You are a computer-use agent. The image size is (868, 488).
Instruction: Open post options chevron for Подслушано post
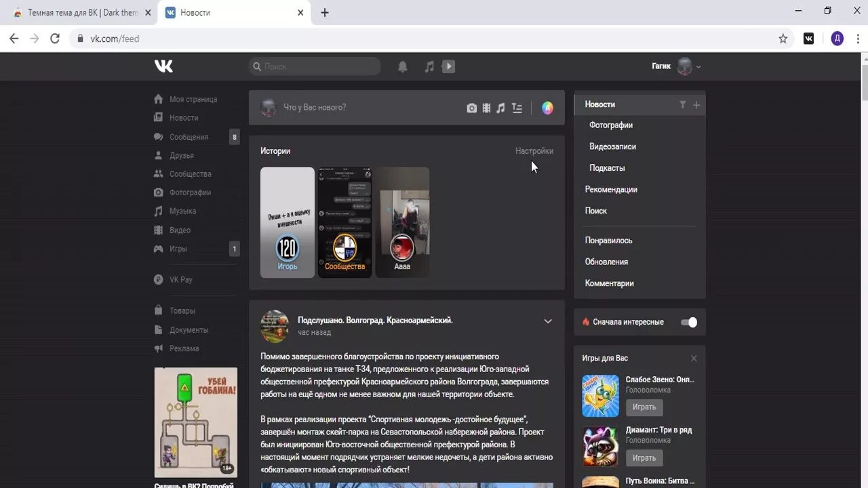coord(548,321)
